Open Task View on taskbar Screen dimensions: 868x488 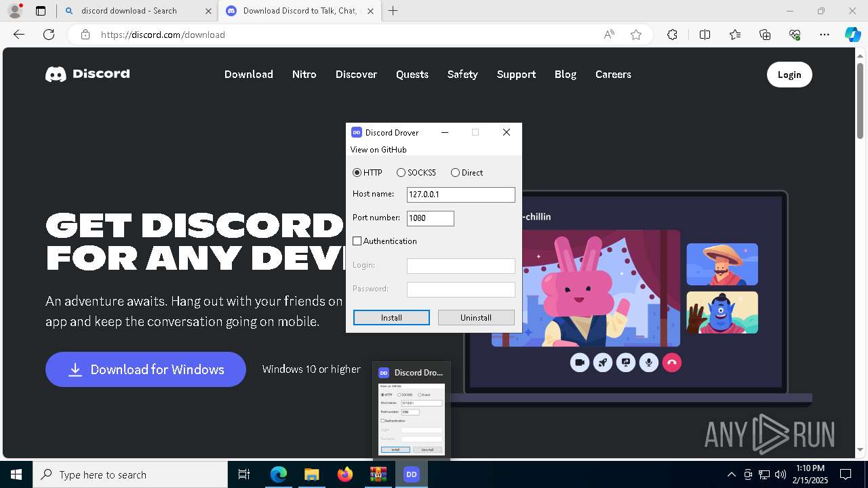click(244, 474)
